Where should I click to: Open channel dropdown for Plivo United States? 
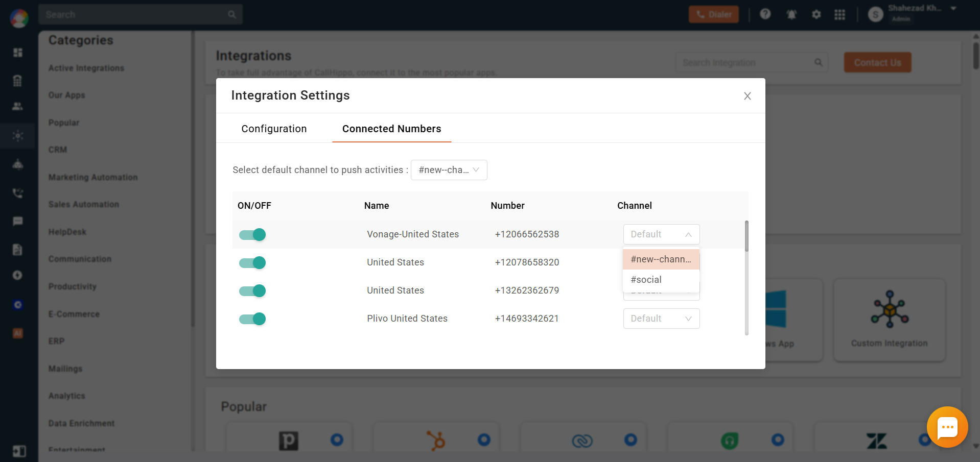(x=661, y=319)
